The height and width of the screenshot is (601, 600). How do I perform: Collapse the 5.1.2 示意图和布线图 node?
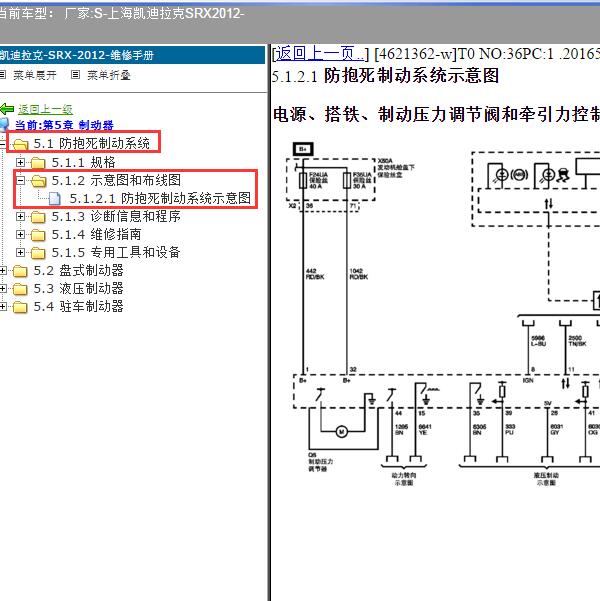click(20, 181)
